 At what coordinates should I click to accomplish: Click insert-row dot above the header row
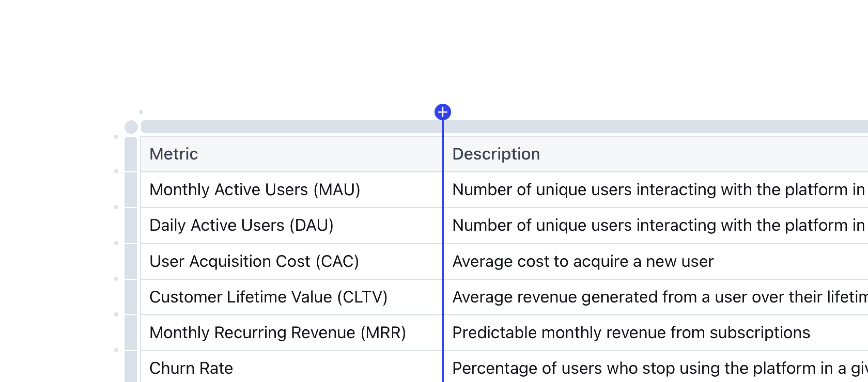pyautogui.click(x=116, y=137)
